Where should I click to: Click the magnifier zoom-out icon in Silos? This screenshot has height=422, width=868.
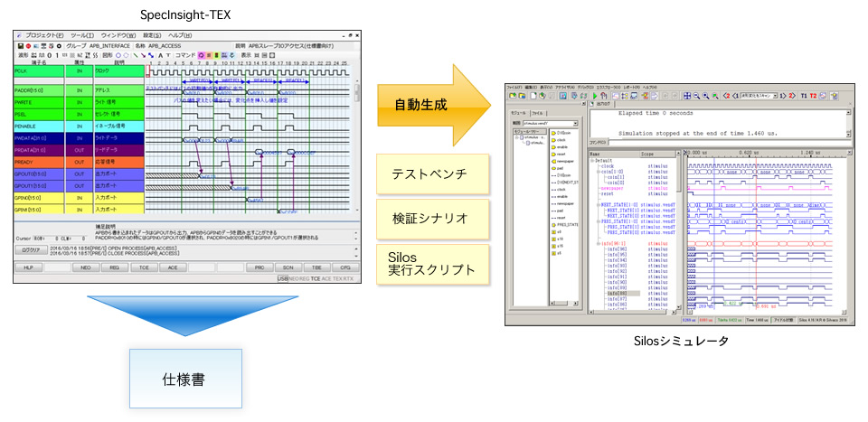[x=696, y=96]
